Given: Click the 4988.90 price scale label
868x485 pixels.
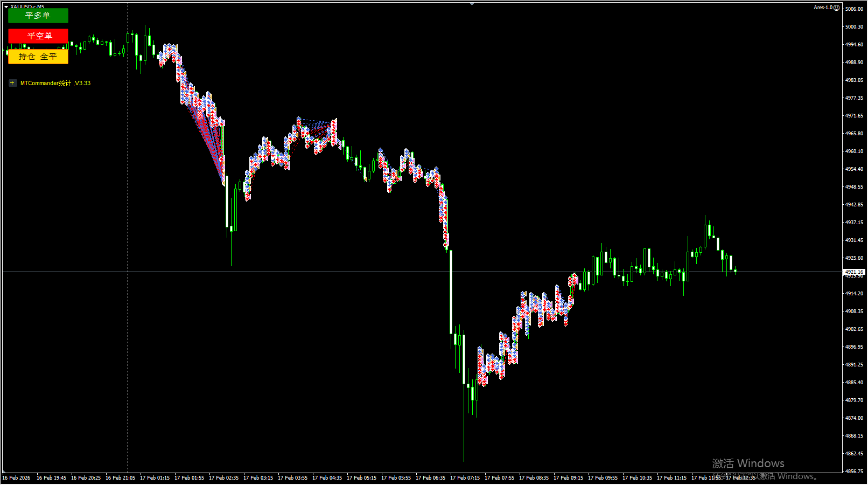Looking at the screenshot, I should pos(854,63).
